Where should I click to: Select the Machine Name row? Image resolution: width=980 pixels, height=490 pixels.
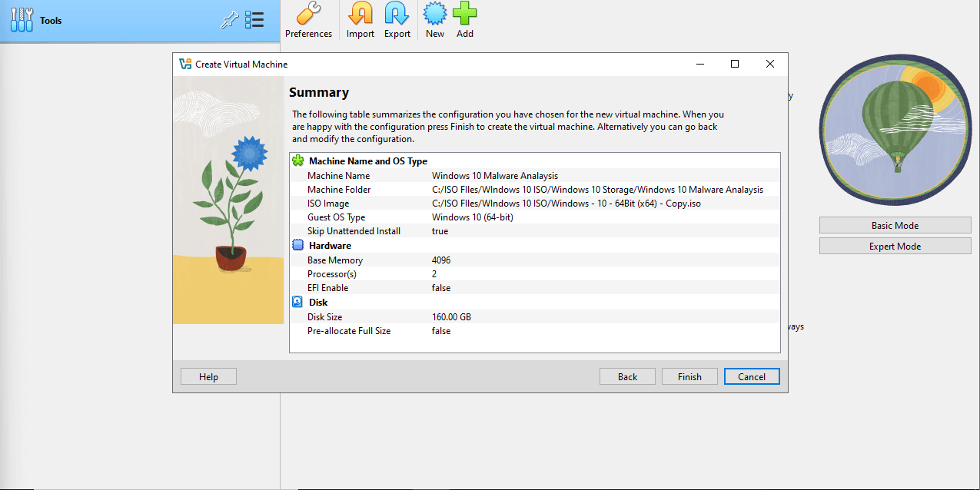[535, 176]
